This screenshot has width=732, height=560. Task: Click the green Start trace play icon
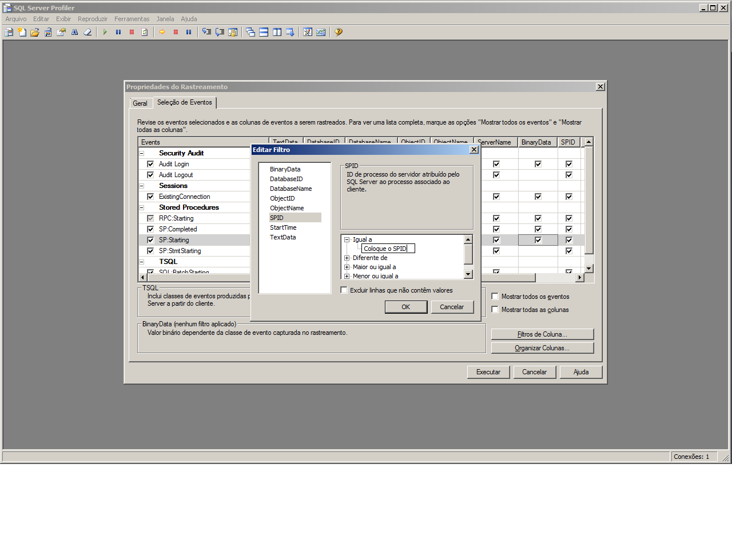tap(105, 33)
